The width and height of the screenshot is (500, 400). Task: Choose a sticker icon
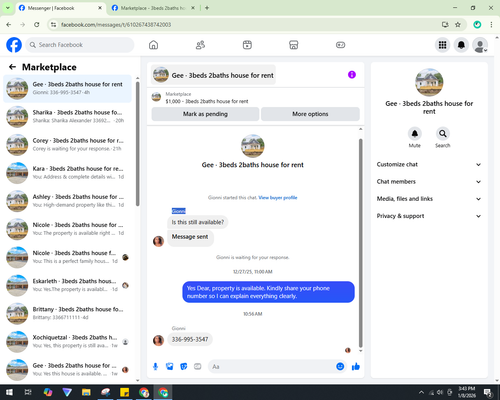183,367
